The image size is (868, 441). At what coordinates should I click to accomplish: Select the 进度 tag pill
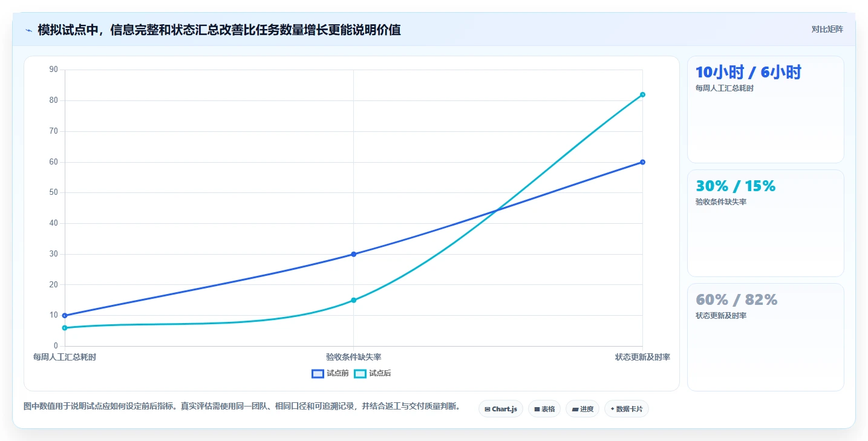[582, 409]
